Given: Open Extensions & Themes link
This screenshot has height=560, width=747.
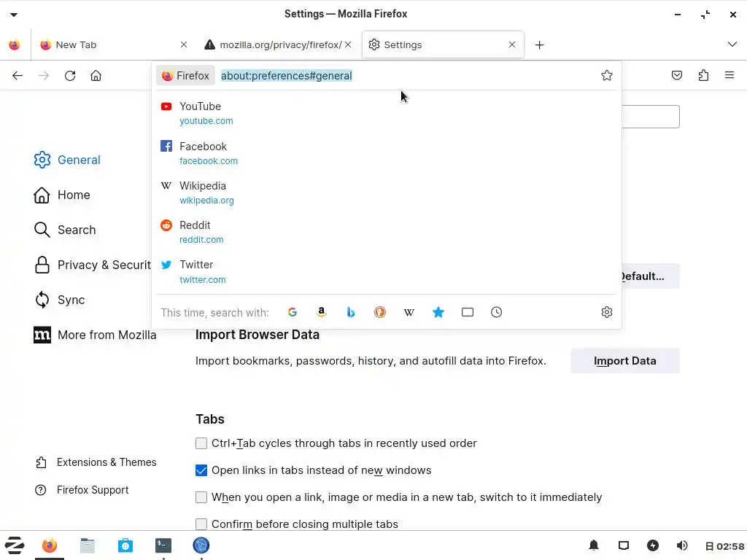Looking at the screenshot, I should (x=96, y=462).
